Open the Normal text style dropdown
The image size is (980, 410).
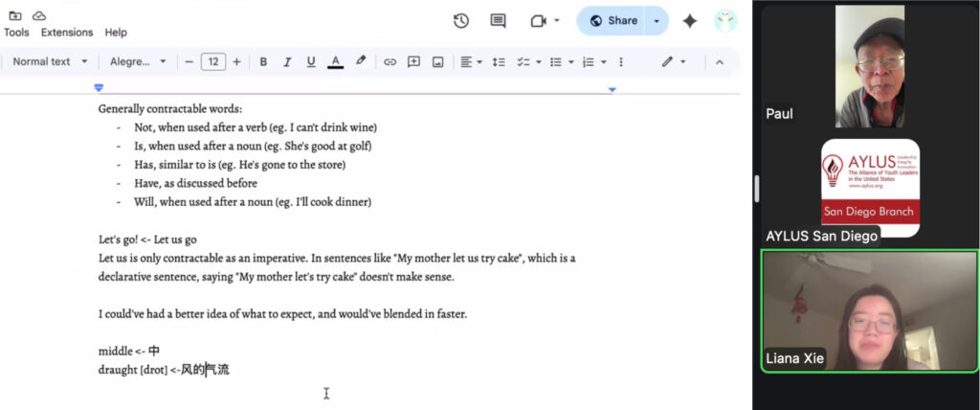point(50,61)
